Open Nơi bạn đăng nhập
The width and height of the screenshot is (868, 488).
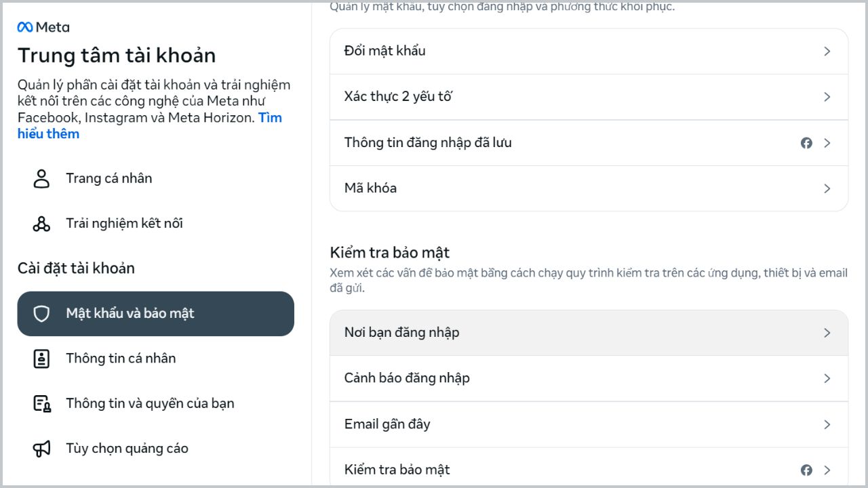589,333
